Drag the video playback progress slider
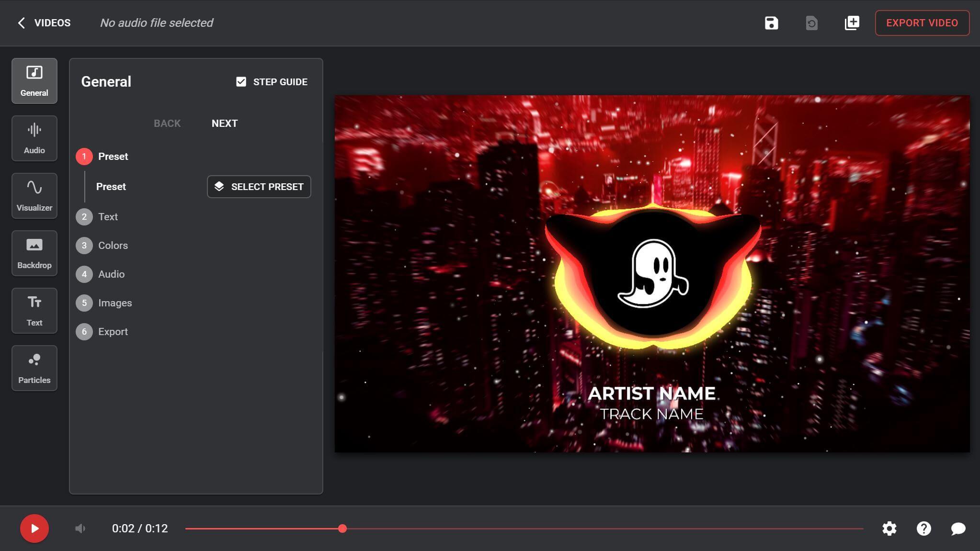The image size is (980, 551). pyautogui.click(x=343, y=529)
